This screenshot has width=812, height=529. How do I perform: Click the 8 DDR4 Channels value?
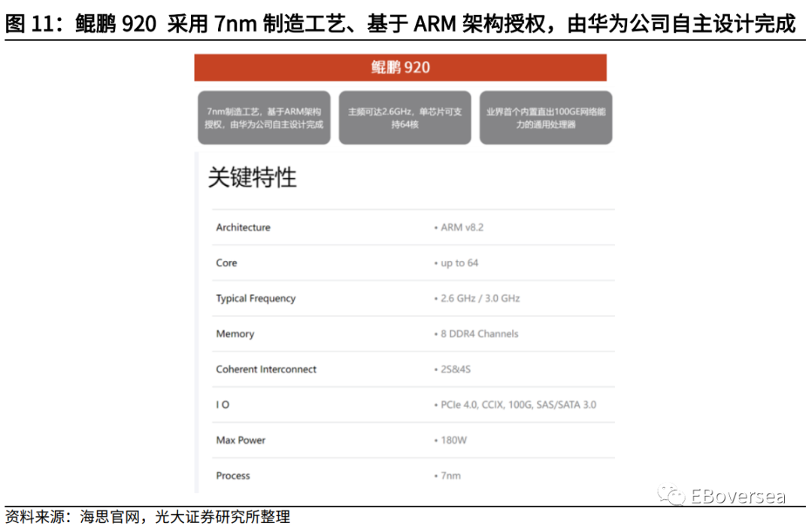(x=480, y=333)
